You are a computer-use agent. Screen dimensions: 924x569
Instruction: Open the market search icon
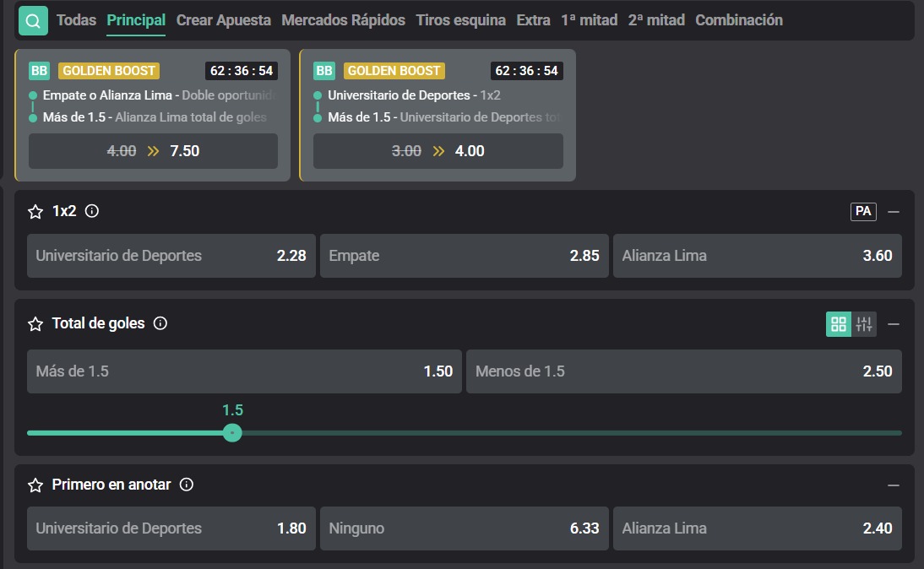(x=33, y=20)
